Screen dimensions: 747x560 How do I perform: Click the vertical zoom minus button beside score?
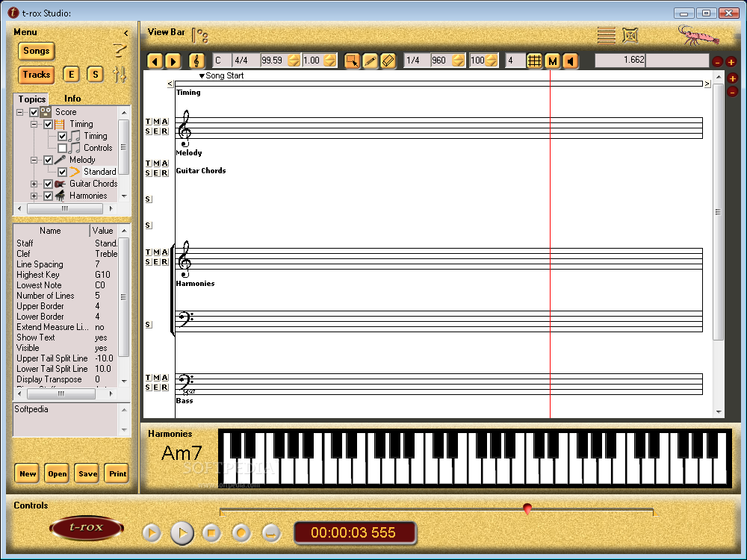[733, 91]
